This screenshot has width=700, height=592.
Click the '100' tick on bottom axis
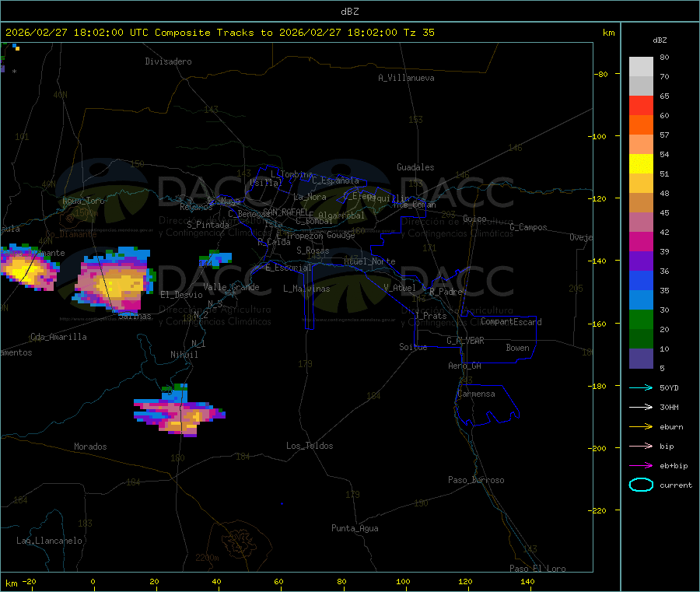403,581
